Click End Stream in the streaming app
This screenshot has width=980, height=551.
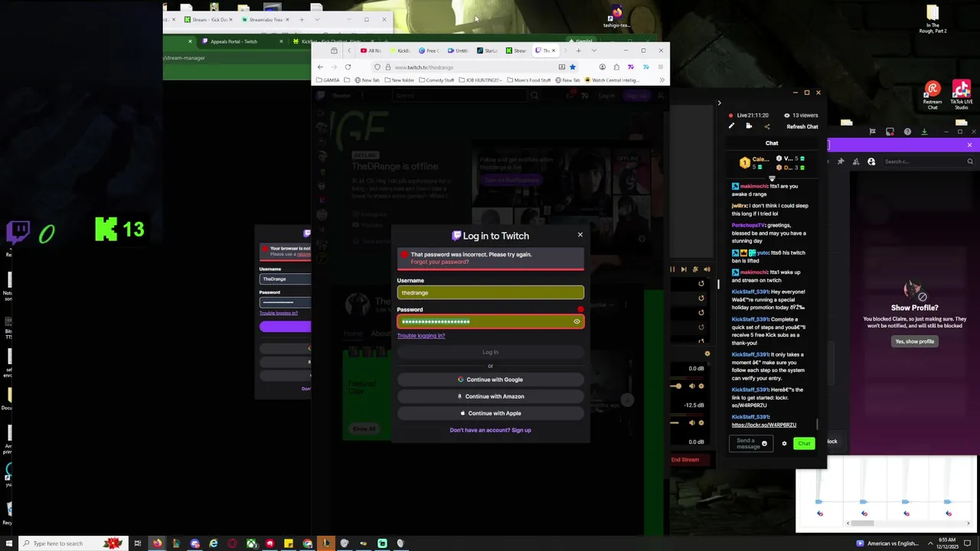[x=685, y=460]
